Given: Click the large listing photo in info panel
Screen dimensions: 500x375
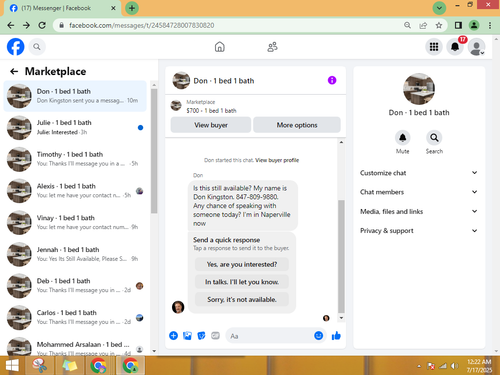Looking at the screenshot, I should point(419,89).
